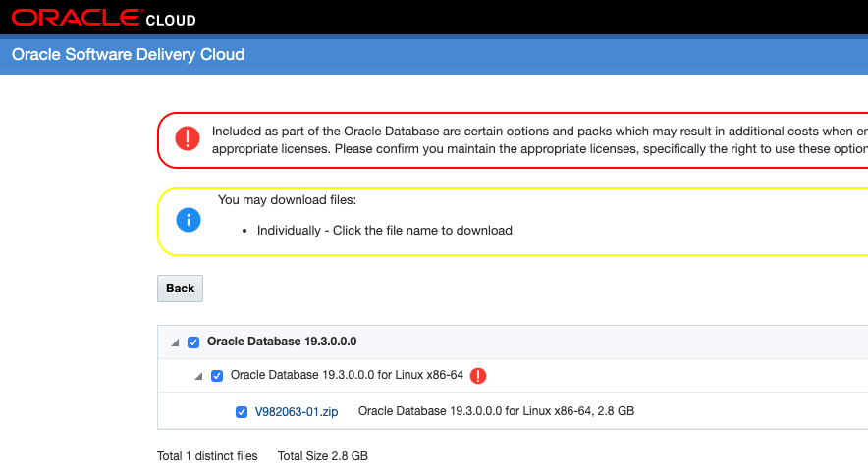The width and height of the screenshot is (868, 474).
Task: Click the 'Individually' download instruction bullet
Action: coord(384,231)
